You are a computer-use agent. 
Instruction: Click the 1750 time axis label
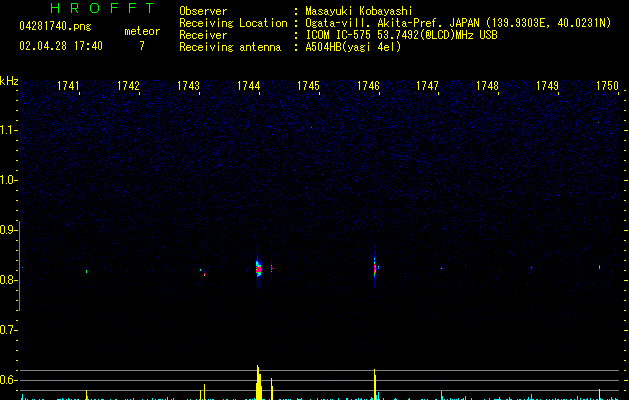pyautogui.click(x=607, y=86)
